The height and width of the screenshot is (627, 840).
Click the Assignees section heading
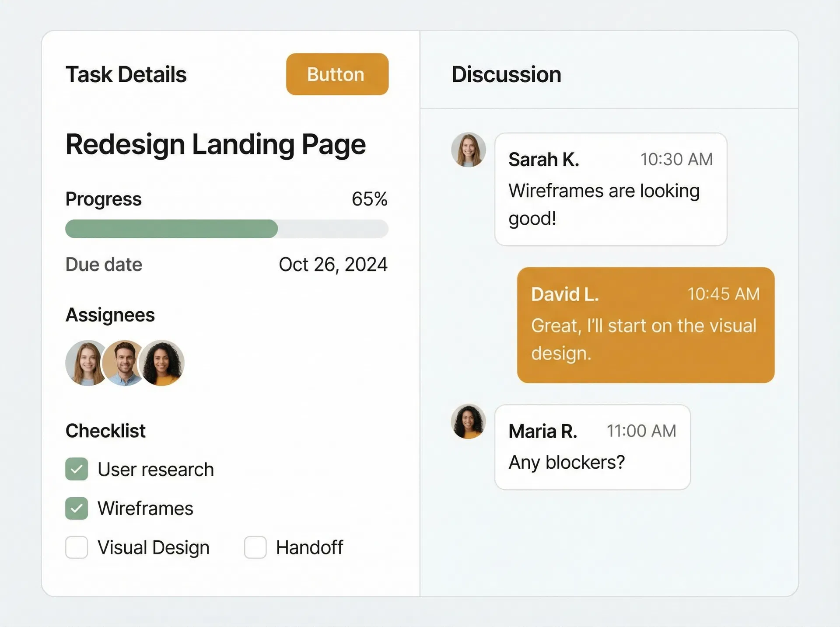click(110, 314)
